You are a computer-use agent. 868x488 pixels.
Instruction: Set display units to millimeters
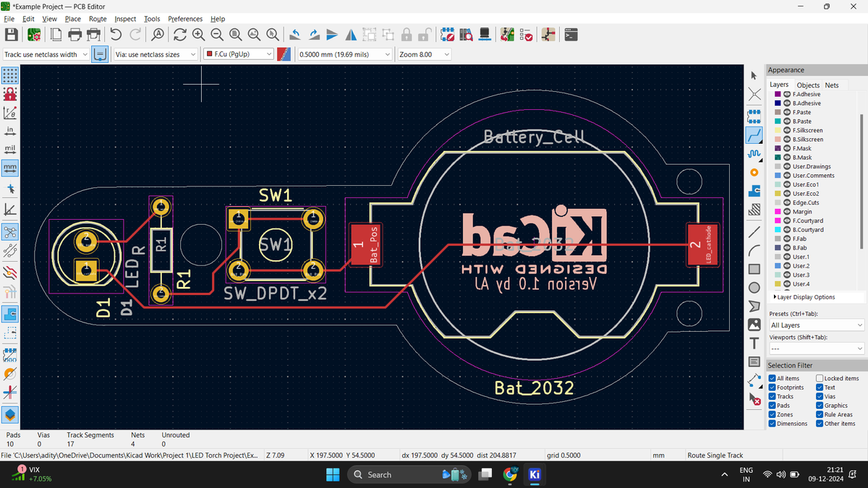pyautogui.click(x=10, y=168)
